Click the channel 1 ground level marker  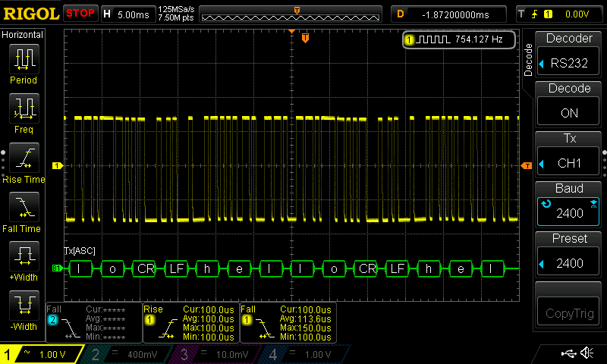pos(58,165)
